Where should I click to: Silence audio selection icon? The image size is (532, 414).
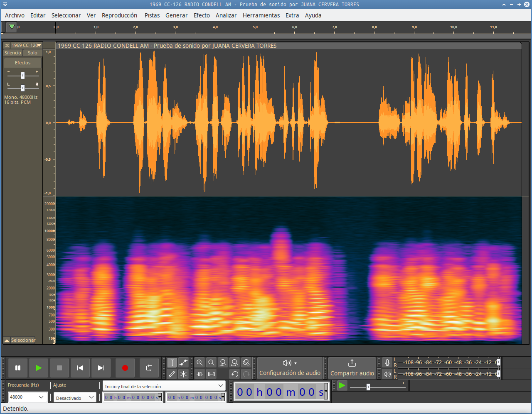tap(211, 374)
